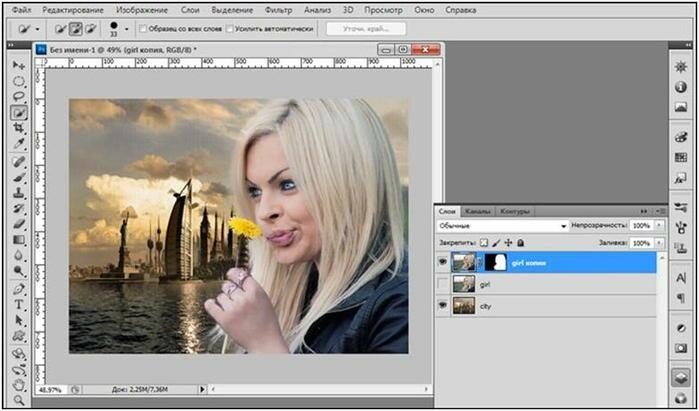Open the Фильтр menu
The width and height of the screenshot is (699, 411).
(x=278, y=10)
